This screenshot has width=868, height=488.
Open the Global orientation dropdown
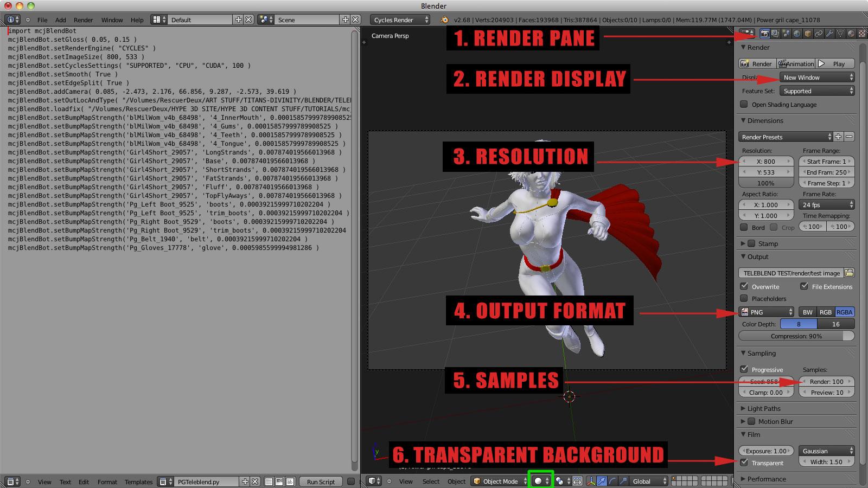[x=649, y=481]
